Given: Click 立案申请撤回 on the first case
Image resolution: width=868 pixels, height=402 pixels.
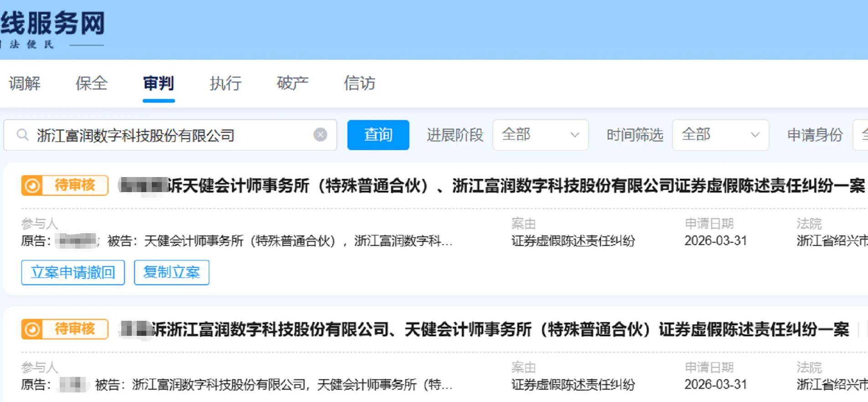Looking at the screenshot, I should click(73, 272).
